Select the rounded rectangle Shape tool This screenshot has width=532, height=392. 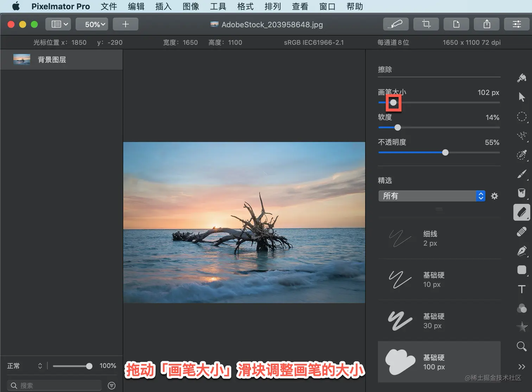(x=521, y=270)
